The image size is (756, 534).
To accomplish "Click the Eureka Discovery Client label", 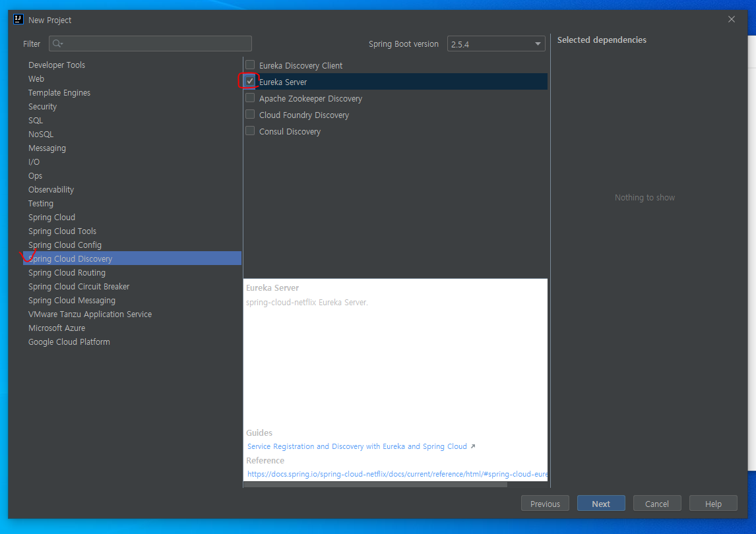I will (301, 65).
